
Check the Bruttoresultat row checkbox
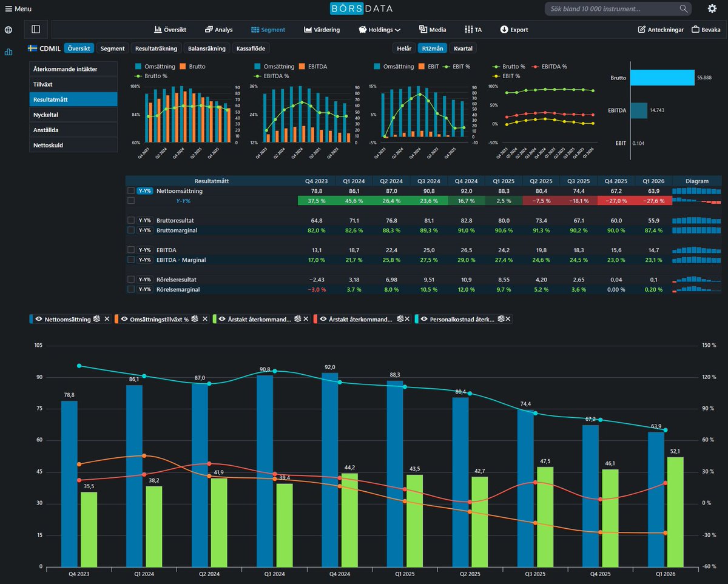pos(131,220)
